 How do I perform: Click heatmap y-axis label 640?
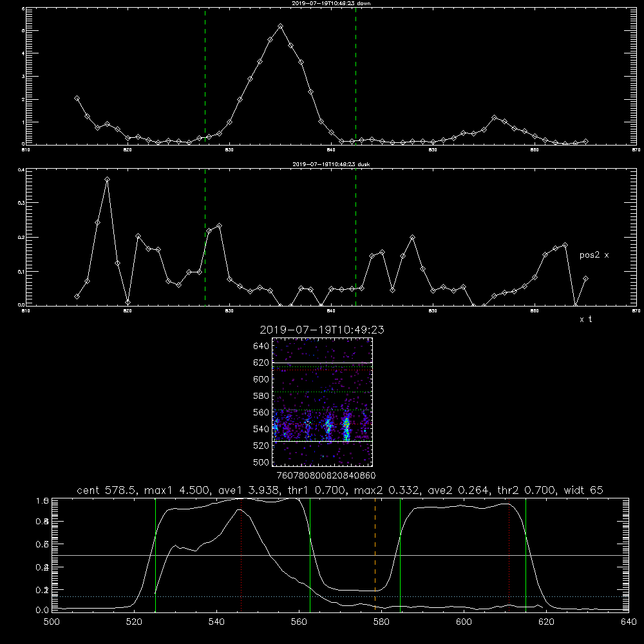click(261, 346)
